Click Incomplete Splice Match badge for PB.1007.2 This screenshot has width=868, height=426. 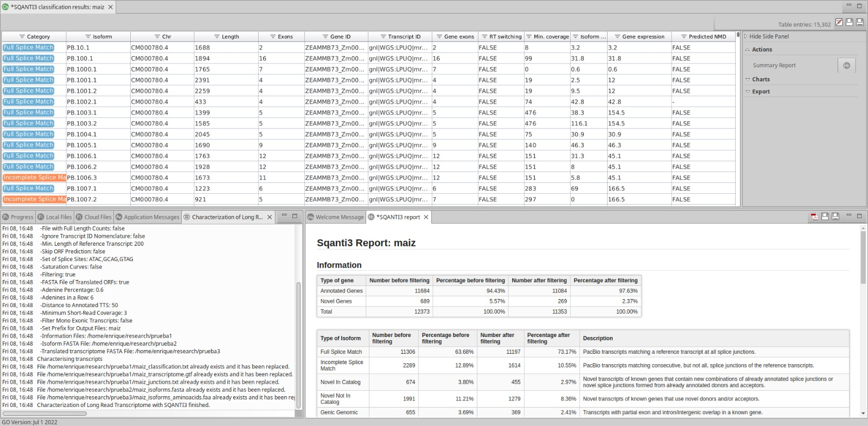pos(34,199)
